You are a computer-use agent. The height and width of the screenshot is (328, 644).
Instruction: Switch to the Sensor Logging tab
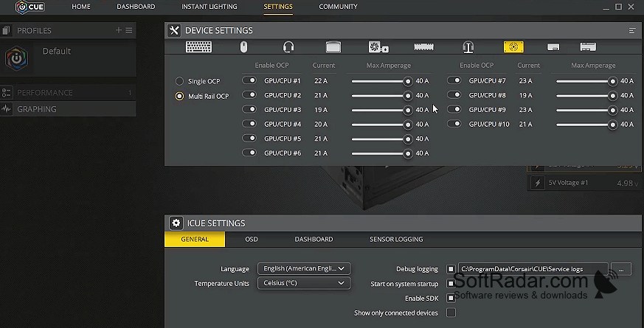[x=396, y=239]
